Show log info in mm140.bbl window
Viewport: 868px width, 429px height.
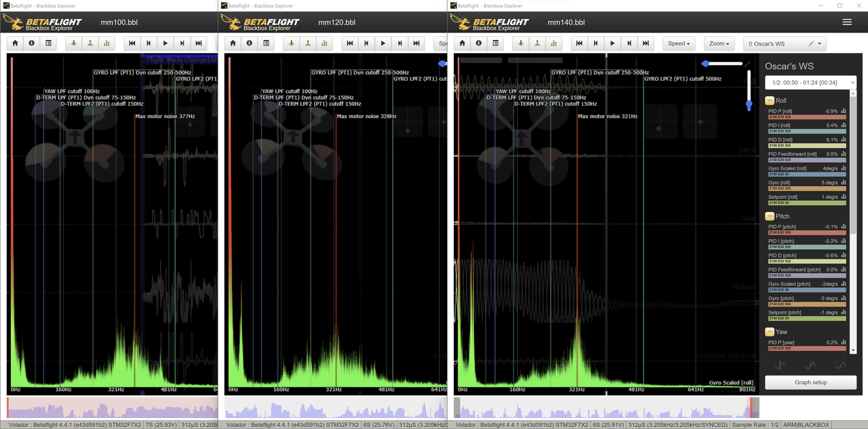coord(479,43)
